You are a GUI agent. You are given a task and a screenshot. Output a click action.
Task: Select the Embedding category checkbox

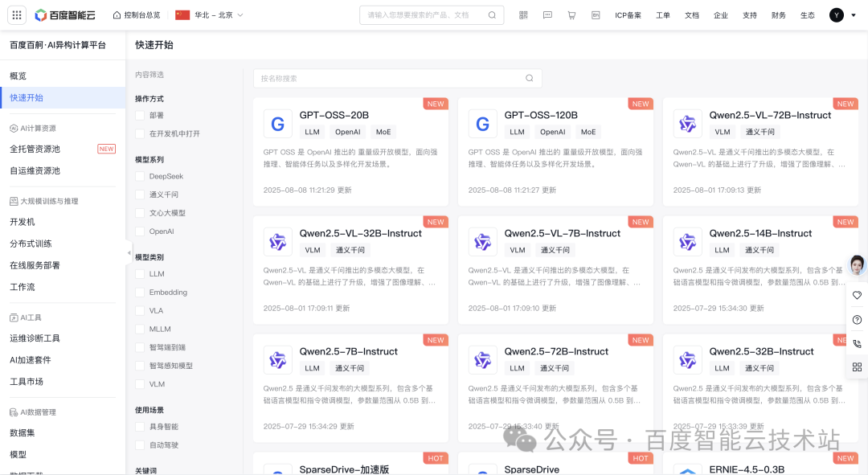click(140, 292)
